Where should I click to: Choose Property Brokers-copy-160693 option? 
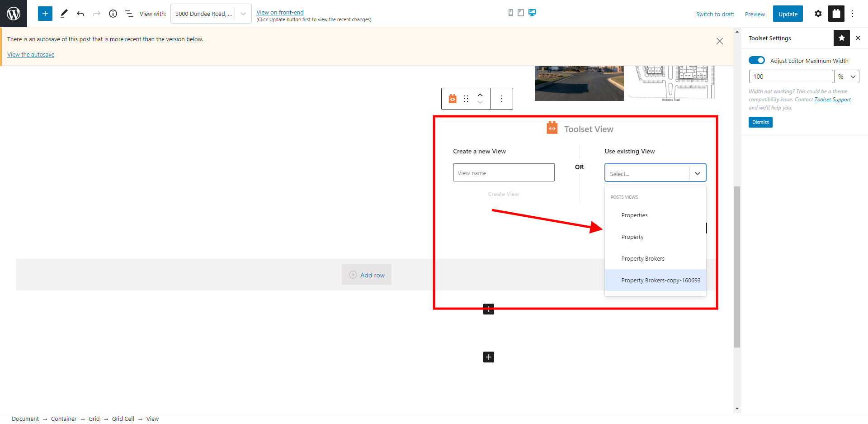(656, 280)
